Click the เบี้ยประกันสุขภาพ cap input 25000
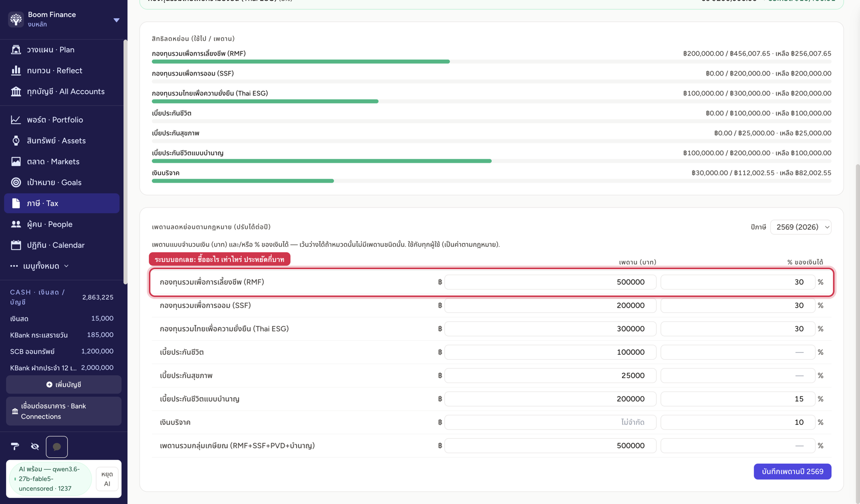 [x=550, y=376]
